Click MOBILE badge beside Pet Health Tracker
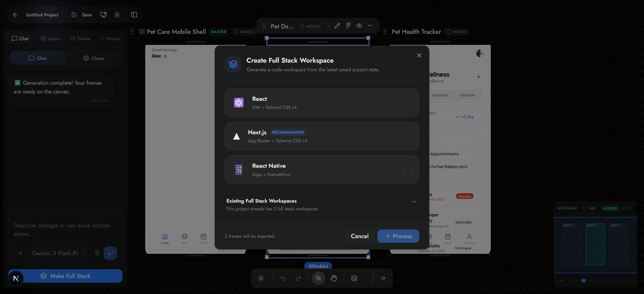Viewport: 644px width, 294px height. 457,32
